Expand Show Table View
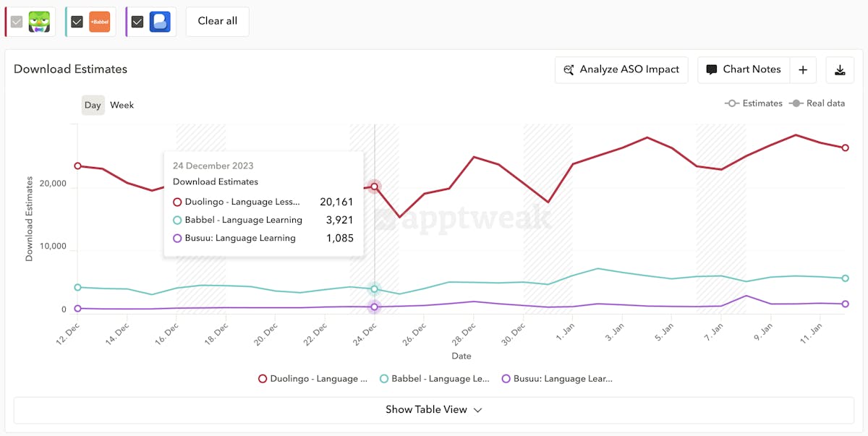868x436 pixels. (x=426, y=409)
